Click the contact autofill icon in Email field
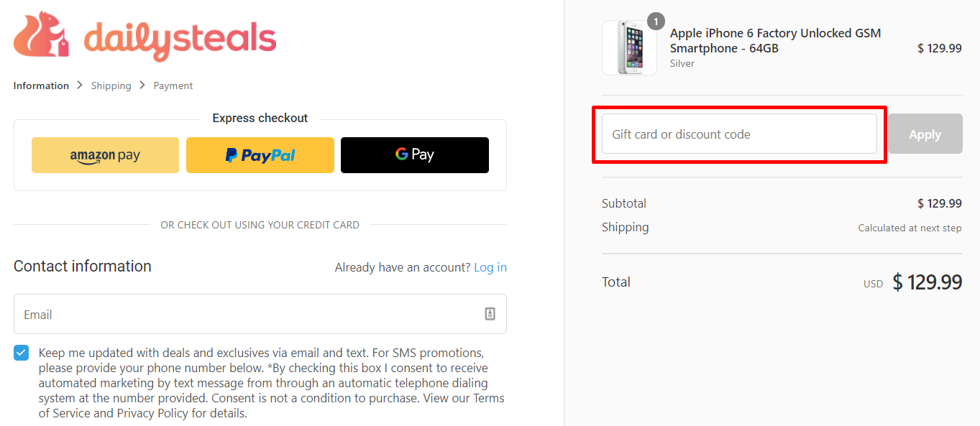The width and height of the screenshot is (980, 426). tap(490, 314)
